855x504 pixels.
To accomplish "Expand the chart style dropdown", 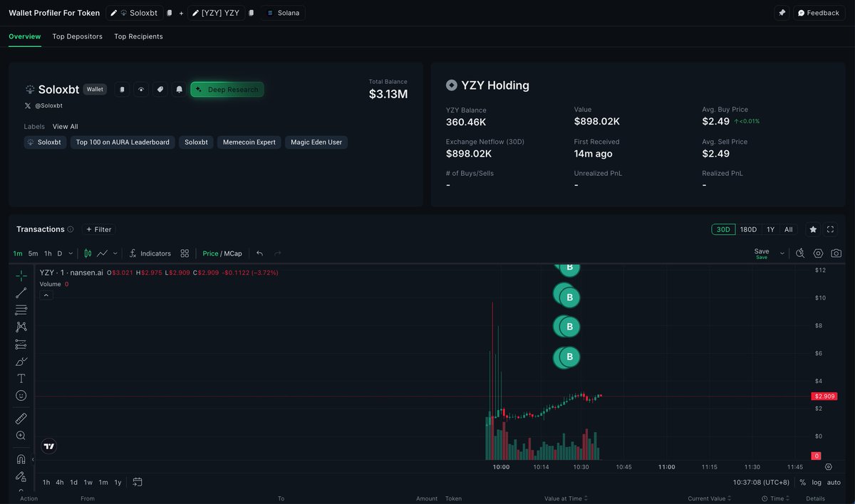I will click(114, 253).
